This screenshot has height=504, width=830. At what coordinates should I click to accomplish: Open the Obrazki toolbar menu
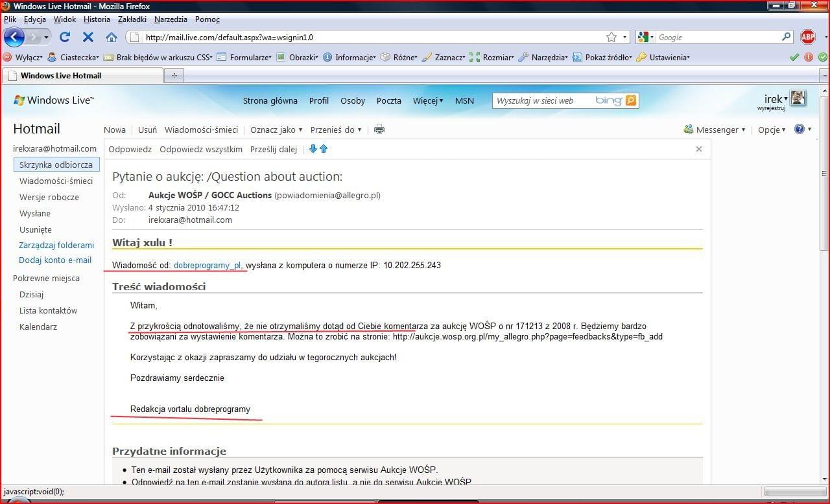point(298,57)
